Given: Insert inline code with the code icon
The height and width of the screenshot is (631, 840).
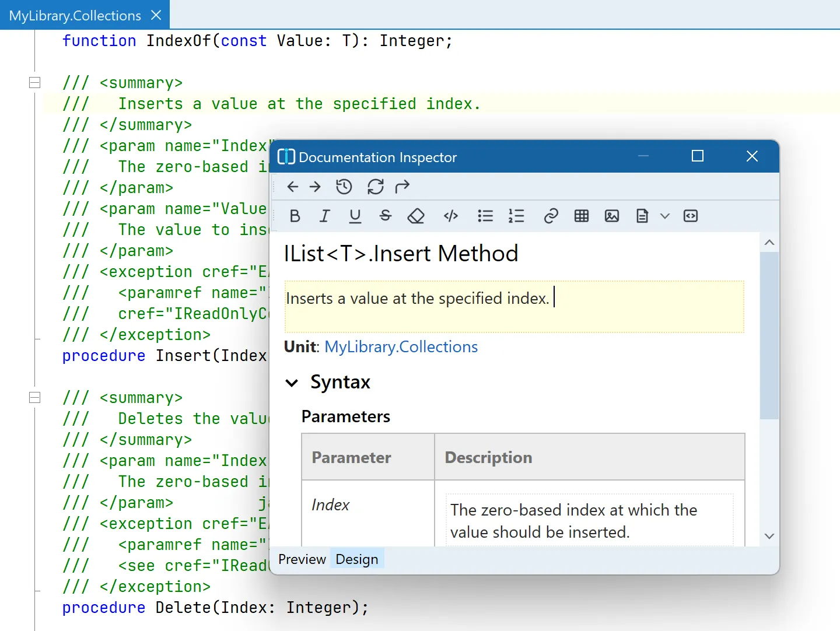Looking at the screenshot, I should [451, 216].
